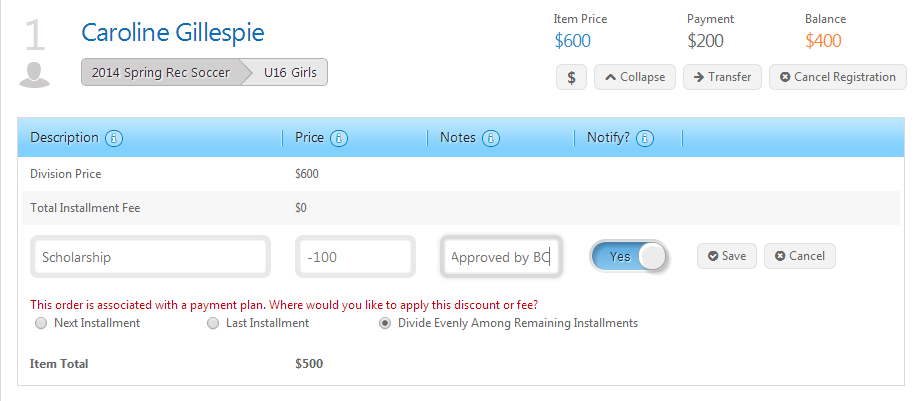Click the Price column info icon

339,139
